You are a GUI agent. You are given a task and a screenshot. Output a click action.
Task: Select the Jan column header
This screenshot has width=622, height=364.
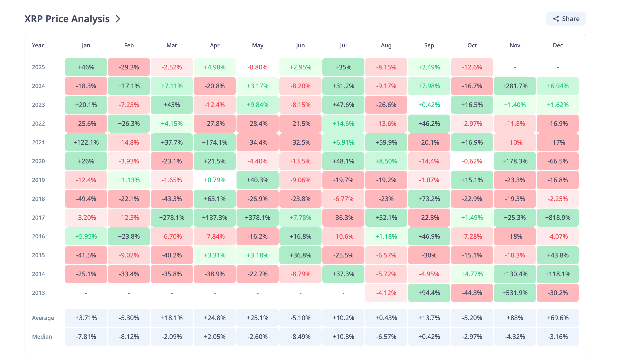tap(86, 45)
